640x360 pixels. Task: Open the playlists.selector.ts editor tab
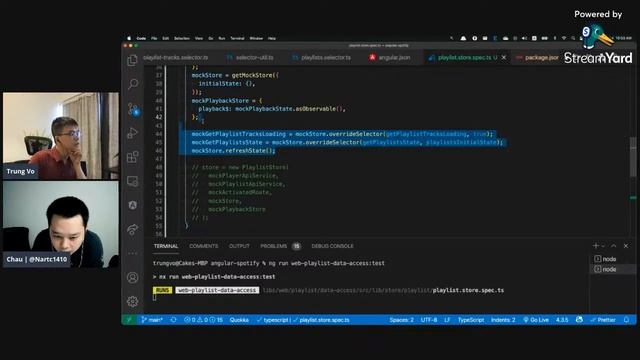[x=322, y=58]
